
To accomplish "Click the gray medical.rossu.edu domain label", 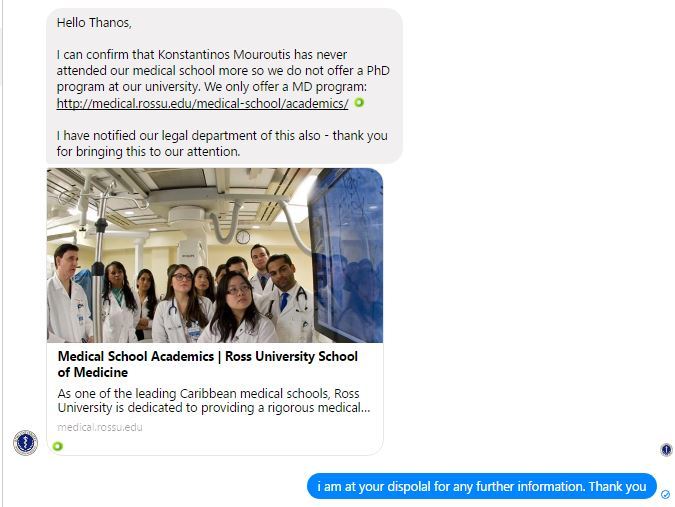I will coord(99,427).
